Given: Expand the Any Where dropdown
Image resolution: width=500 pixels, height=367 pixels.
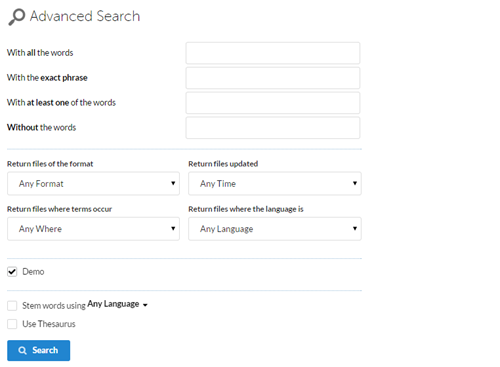Looking at the screenshot, I should pyautogui.click(x=93, y=229).
